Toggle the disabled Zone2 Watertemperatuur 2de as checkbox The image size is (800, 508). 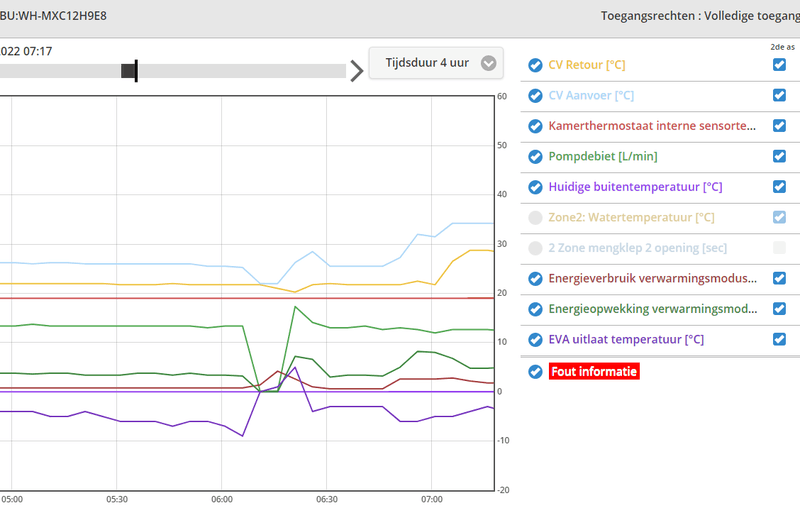pos(779,217)
